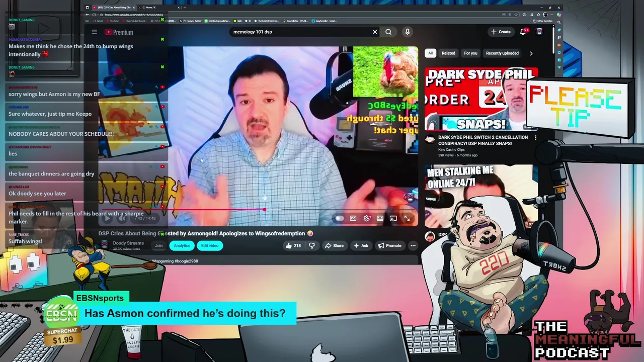Image resolution: width=644 pixels, height=362 pixels.
Task: Select the All filter chip
Action: [x=430, y=53]
